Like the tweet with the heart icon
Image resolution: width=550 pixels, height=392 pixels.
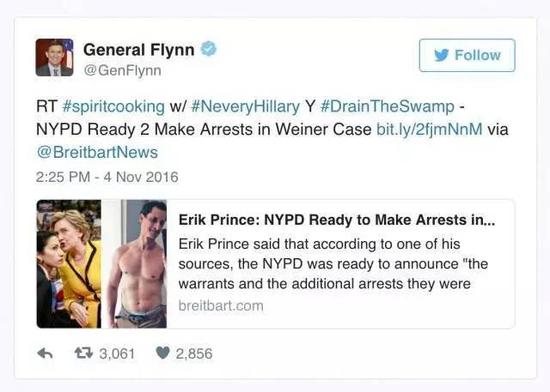point(162,353)
